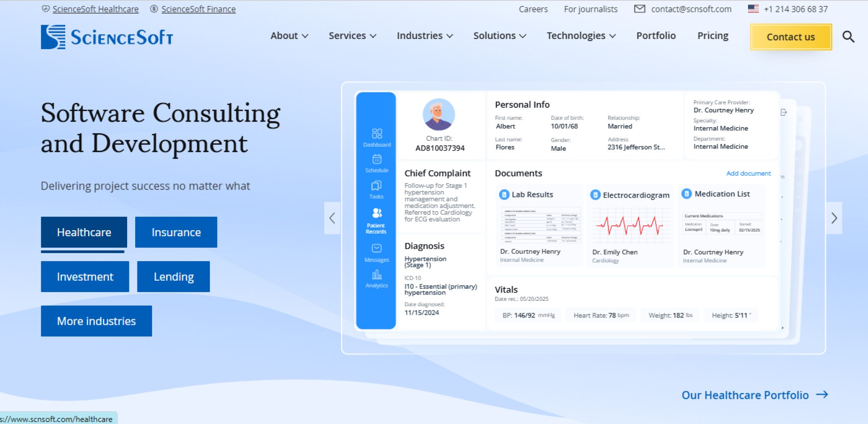Click the arrow beside Our Healthcare Portfolio
Viewport: 868px width, 424px height.
tap(822, 395)
